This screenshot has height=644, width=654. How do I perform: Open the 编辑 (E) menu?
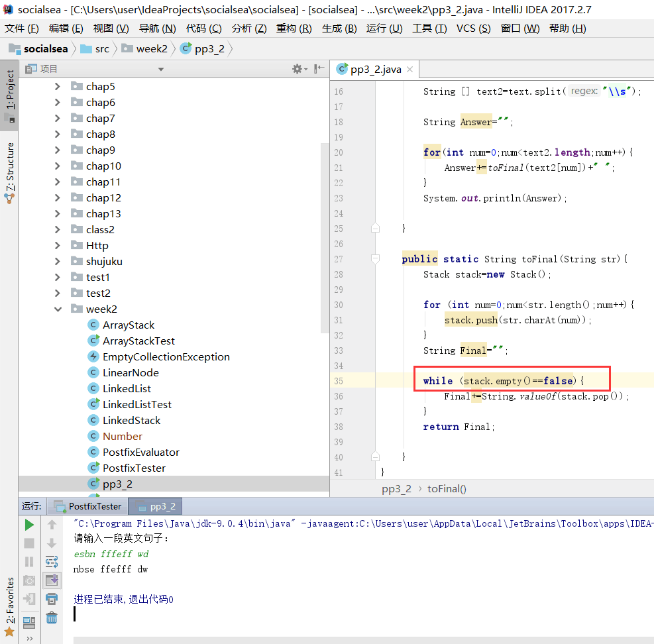pyautogui.click(x=66, y=28)
